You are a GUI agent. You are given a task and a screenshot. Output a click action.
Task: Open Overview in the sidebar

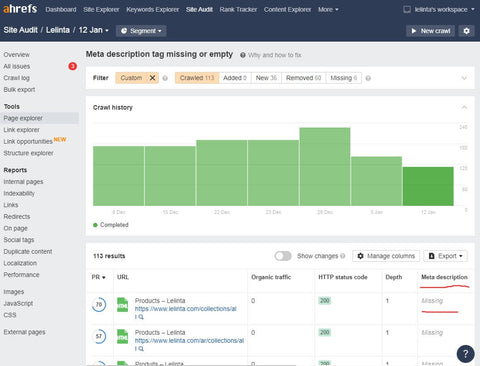(16, 55)
